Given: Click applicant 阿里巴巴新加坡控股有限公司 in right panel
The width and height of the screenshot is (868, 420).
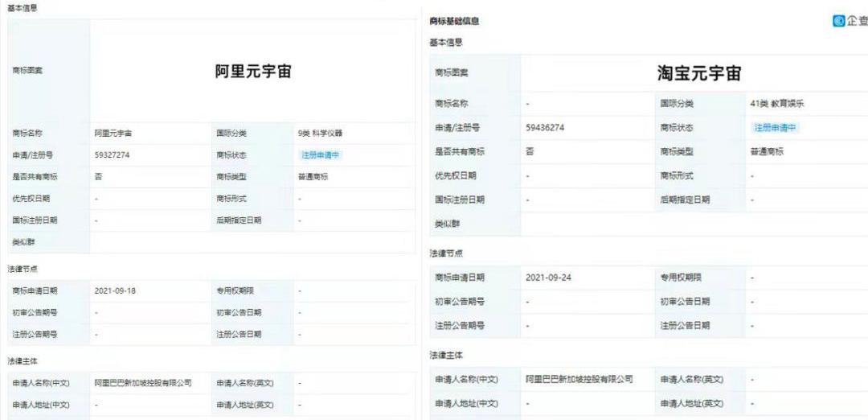Looking at the screenshot, I should pyautogui.click(x=579, y=380).
